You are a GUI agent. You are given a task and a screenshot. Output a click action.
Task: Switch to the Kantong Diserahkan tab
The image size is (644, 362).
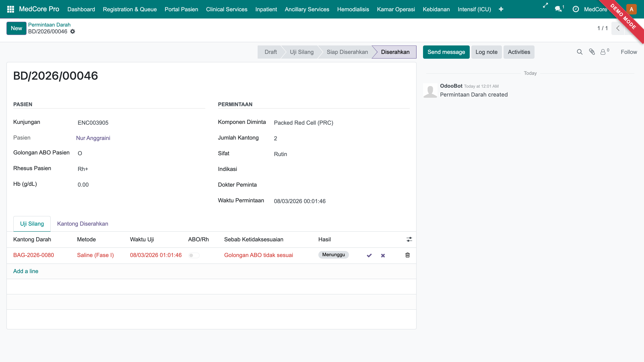[x=83, y=224]
